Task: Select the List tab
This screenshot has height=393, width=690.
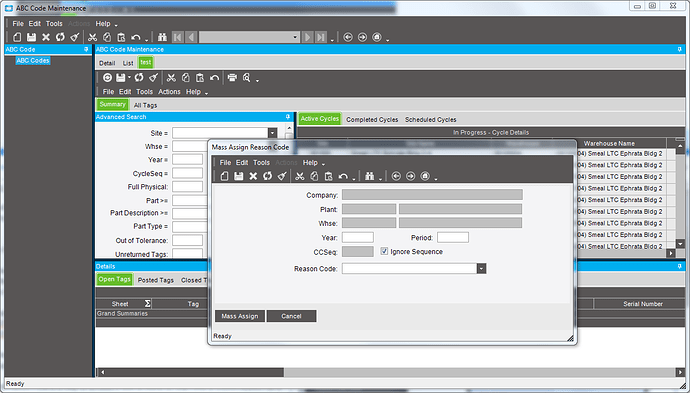Action: click(128, 63)
